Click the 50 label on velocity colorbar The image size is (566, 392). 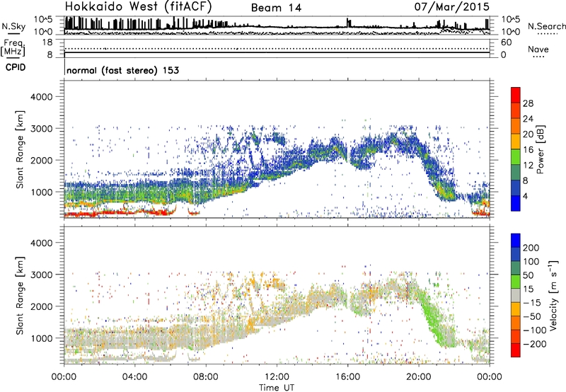(528, 275)
